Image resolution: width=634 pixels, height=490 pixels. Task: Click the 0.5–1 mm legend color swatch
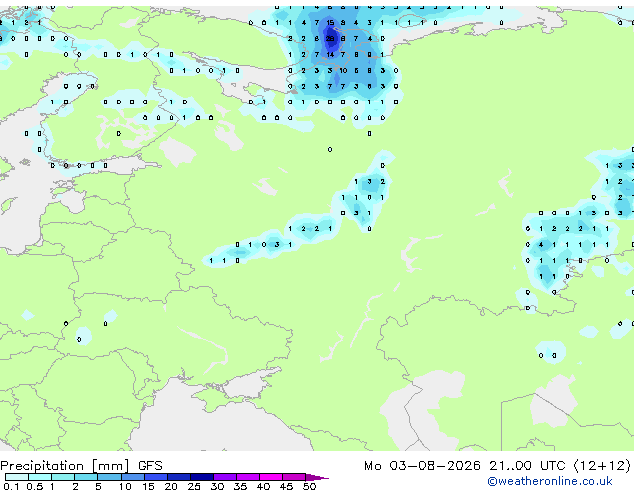click(40, 477)
